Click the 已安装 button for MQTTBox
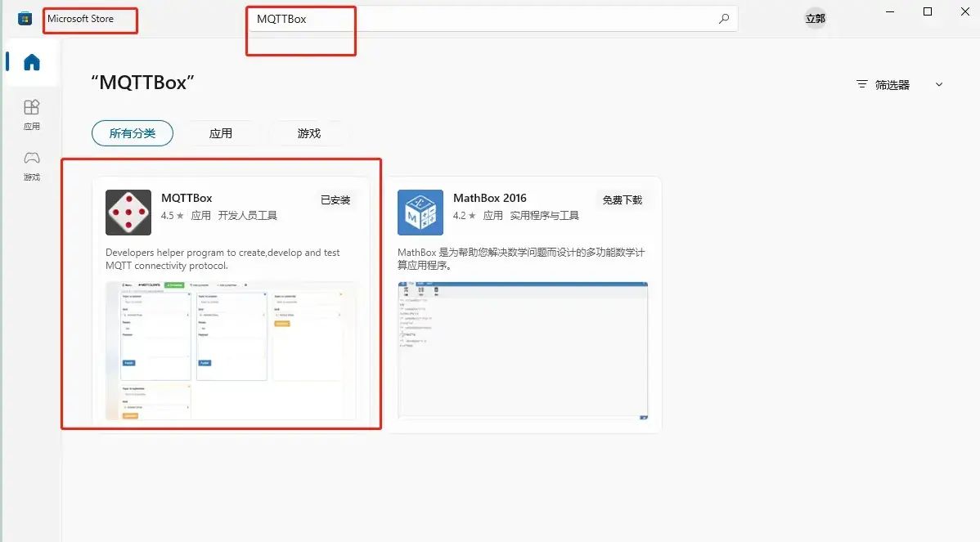The image size is (980, 542). tap(335, 199)
